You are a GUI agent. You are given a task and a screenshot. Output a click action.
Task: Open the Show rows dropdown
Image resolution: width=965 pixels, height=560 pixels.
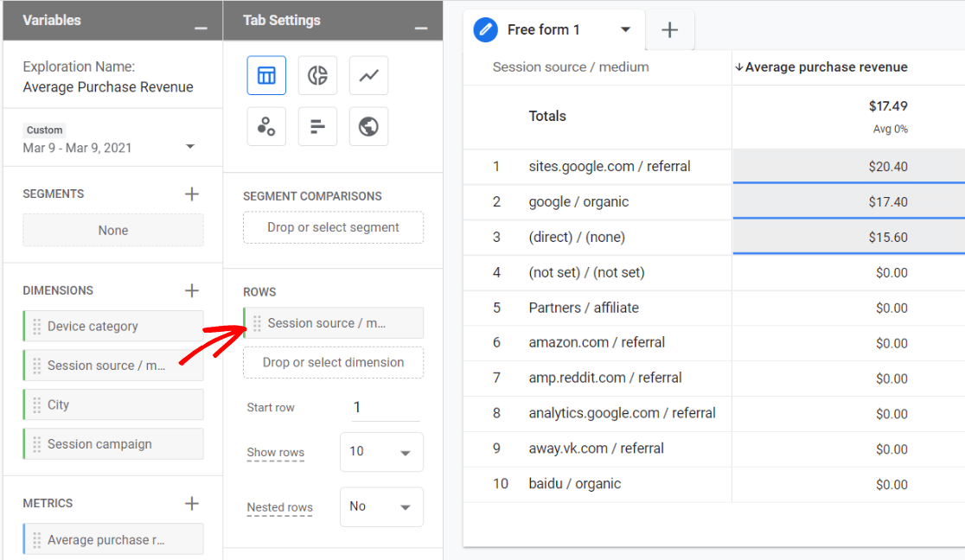pyautogui.click(x=381, y=453)
